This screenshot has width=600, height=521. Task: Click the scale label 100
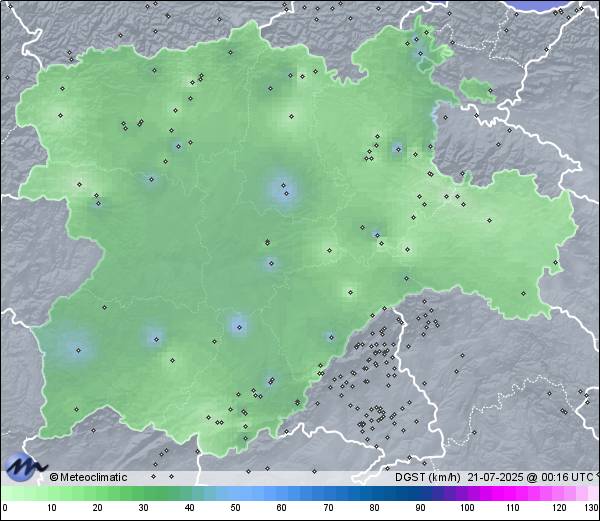point(467,508)
